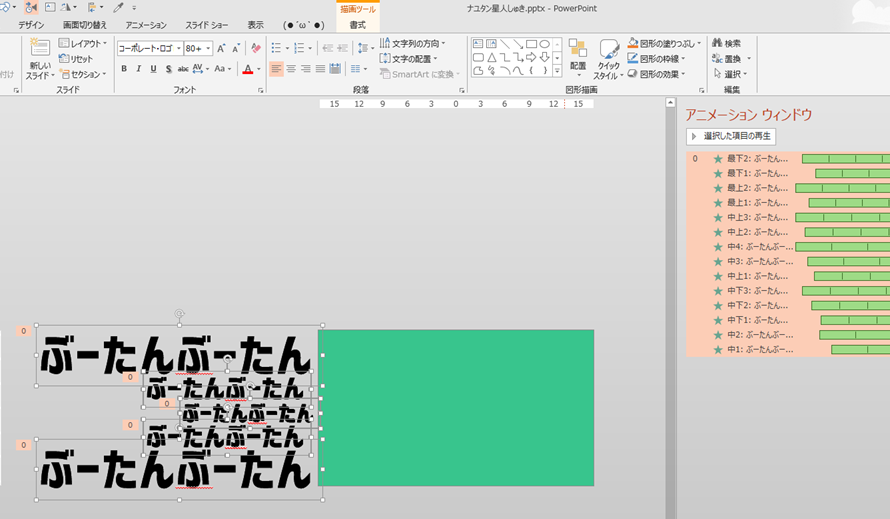890x519 pixels.
Task: Select the Format (書式) tab
Action: (358, 25)
